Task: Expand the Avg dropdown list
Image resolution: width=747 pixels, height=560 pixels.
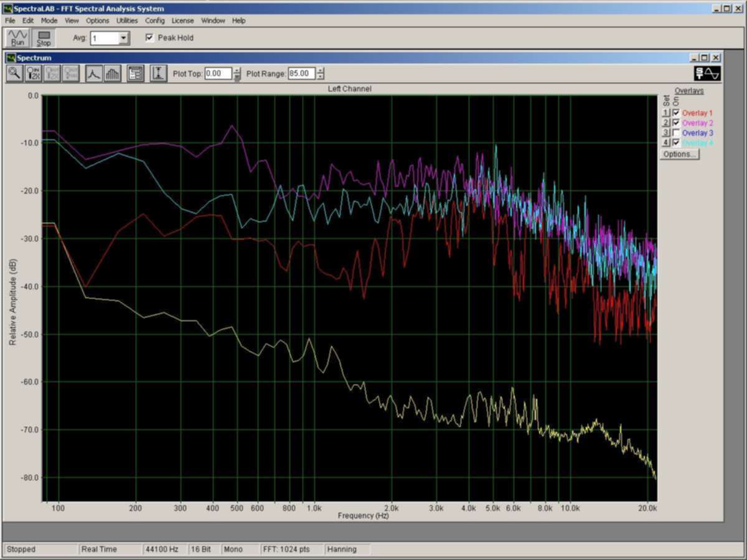Action: tap(123, 39)
